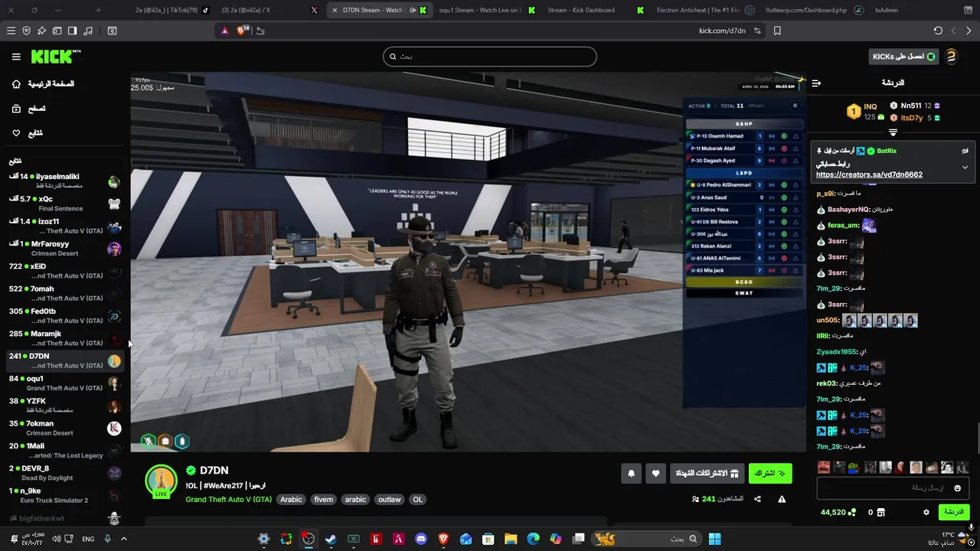Expand the gift leaderboard arrow
Image resolution: width=980 pixels, height=551 pixels.
coord(893,133)
